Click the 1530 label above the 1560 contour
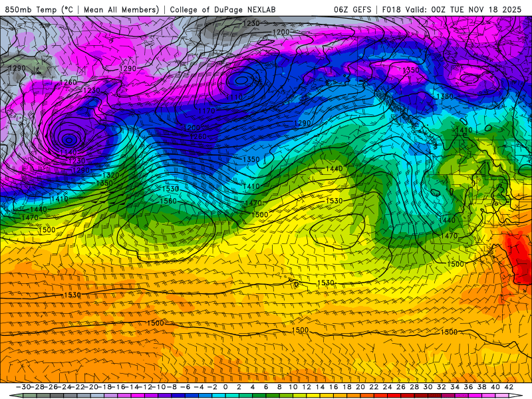 (x=170, y=189)
